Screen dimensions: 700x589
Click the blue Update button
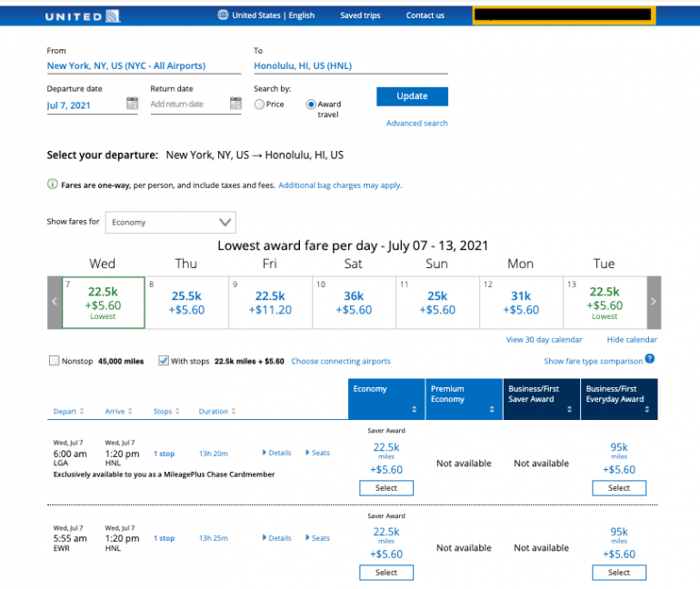[x=412, y=96]
